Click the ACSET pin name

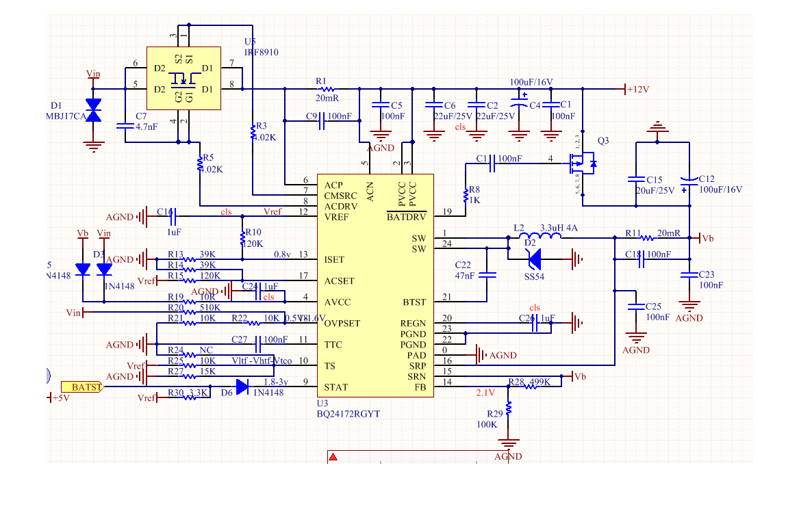pyautogui.click(x=339, y=281)
